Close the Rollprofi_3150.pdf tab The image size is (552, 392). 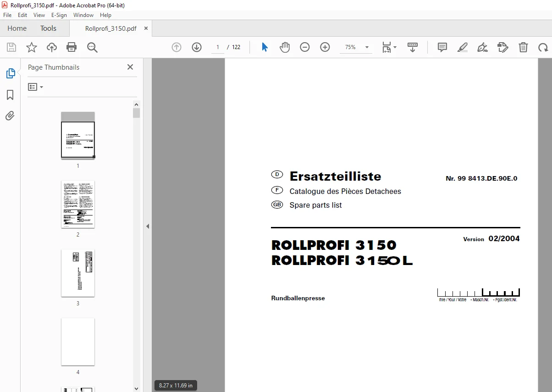[x=146, y=28]
